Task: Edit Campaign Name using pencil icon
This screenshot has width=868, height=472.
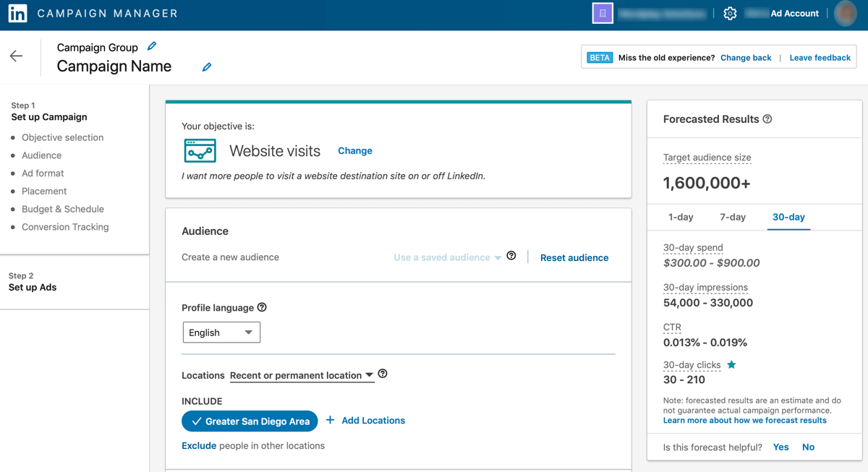Action: click(206, 66)
